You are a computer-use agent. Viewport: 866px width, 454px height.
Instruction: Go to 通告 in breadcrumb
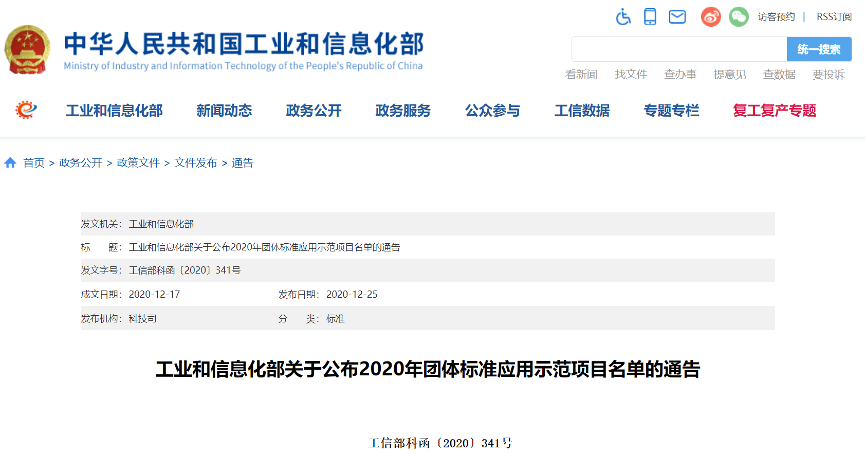click(242, 163)
